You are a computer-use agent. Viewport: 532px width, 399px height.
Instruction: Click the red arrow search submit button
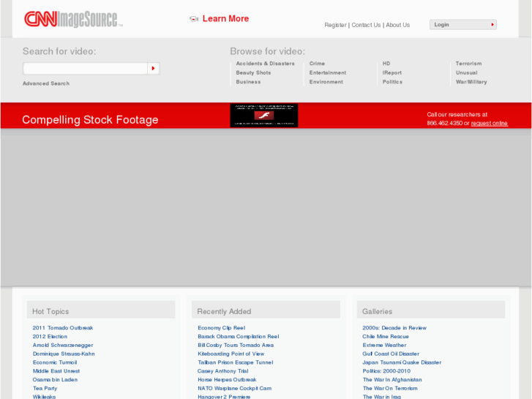tap(154, 69)
